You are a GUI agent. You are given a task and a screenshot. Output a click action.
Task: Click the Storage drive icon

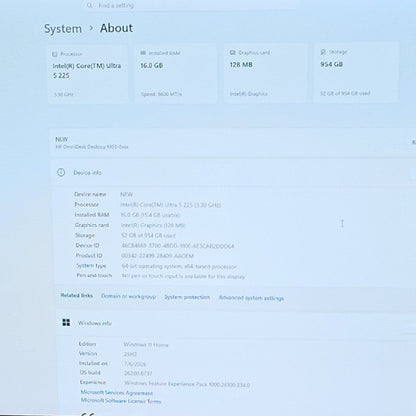click(x=323, y=52)
